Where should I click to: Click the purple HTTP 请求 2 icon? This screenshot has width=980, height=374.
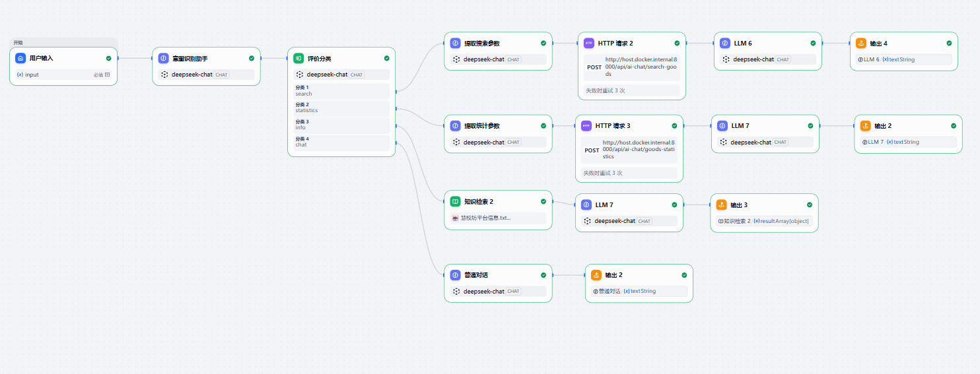pos(589,43)
